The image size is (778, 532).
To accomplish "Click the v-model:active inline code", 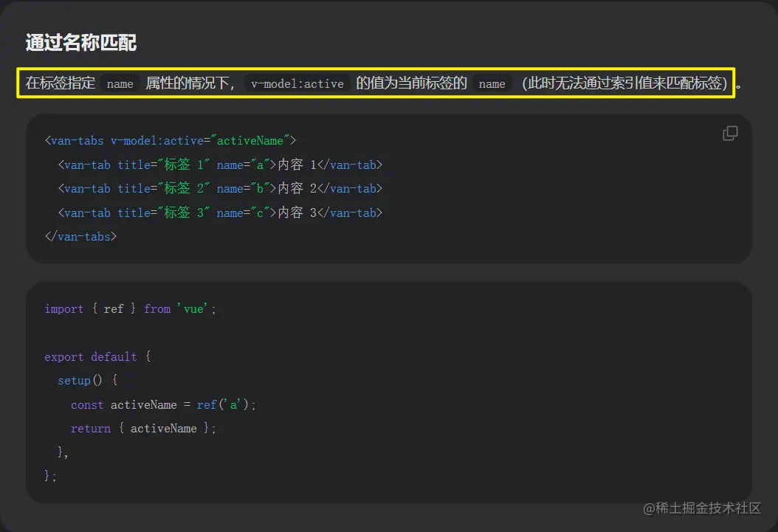I will coord(297,84).
